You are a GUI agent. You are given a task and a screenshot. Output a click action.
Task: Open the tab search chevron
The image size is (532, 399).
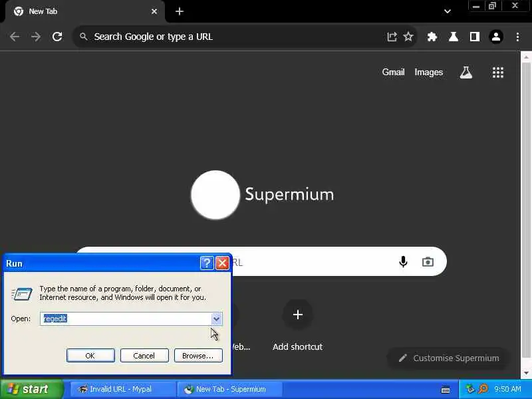tap(448, 11)
